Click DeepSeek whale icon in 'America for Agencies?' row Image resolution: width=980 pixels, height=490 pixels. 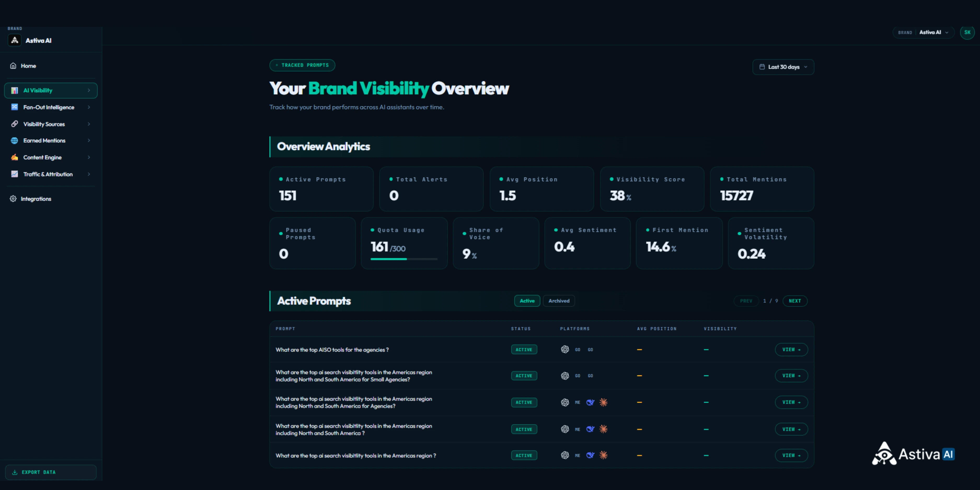(590, 402)
